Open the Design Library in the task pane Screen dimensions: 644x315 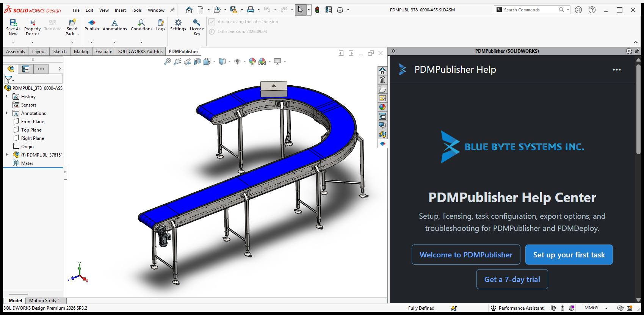(382, 80)
